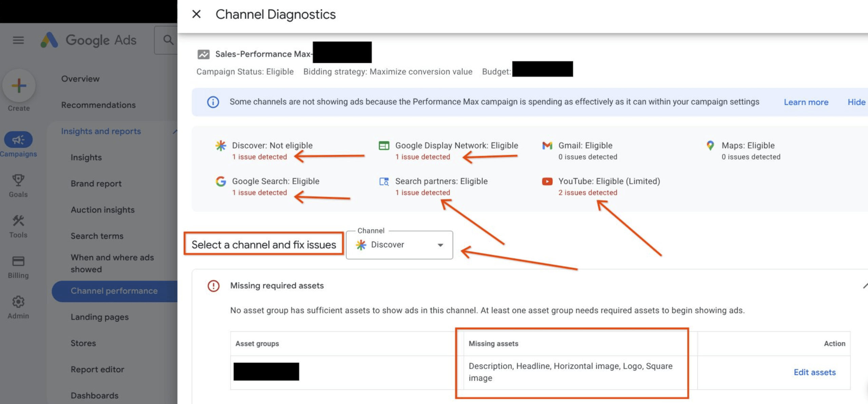868x404 pixels.
Task: Click the campaign chart icon beside Sales-Performance Max
Action: coord(203,54)
